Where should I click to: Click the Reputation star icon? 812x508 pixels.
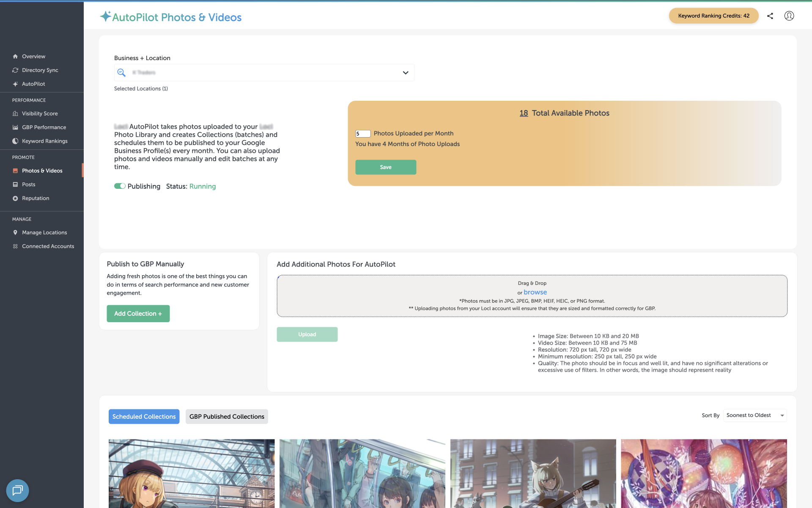[x=15, y=198]
